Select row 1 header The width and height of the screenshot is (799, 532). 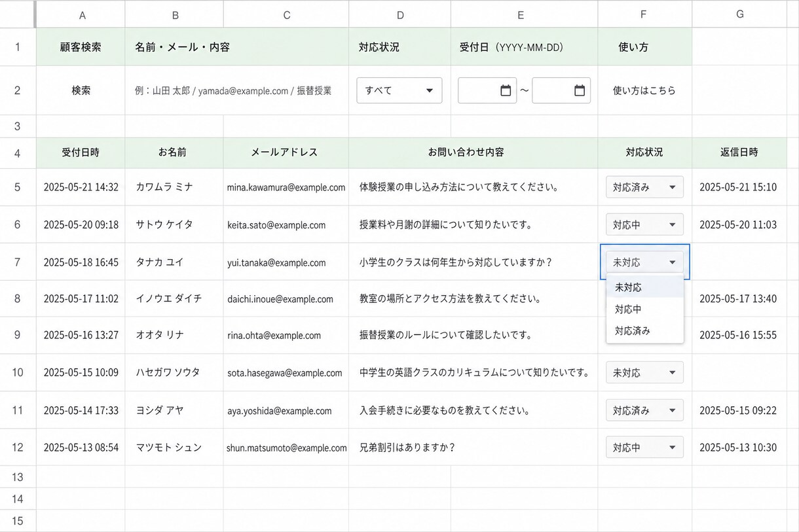point(18,46)
